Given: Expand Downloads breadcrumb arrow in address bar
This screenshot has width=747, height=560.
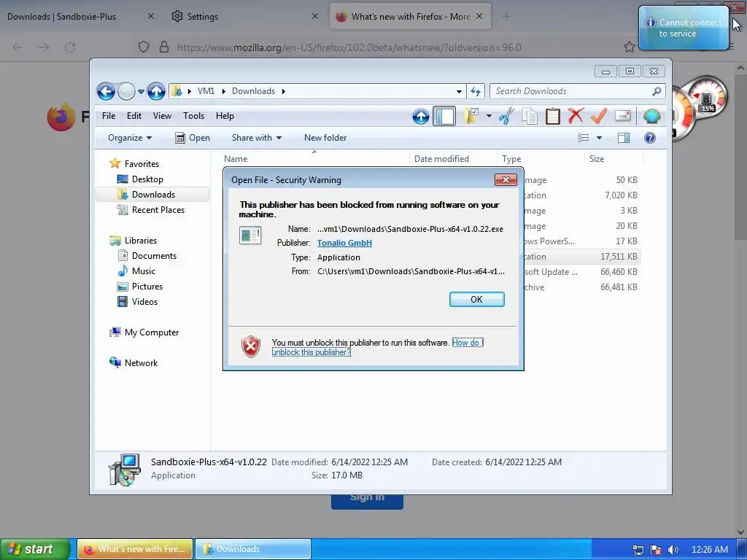Looking at the screenshot, I should (x=284, y=91).
